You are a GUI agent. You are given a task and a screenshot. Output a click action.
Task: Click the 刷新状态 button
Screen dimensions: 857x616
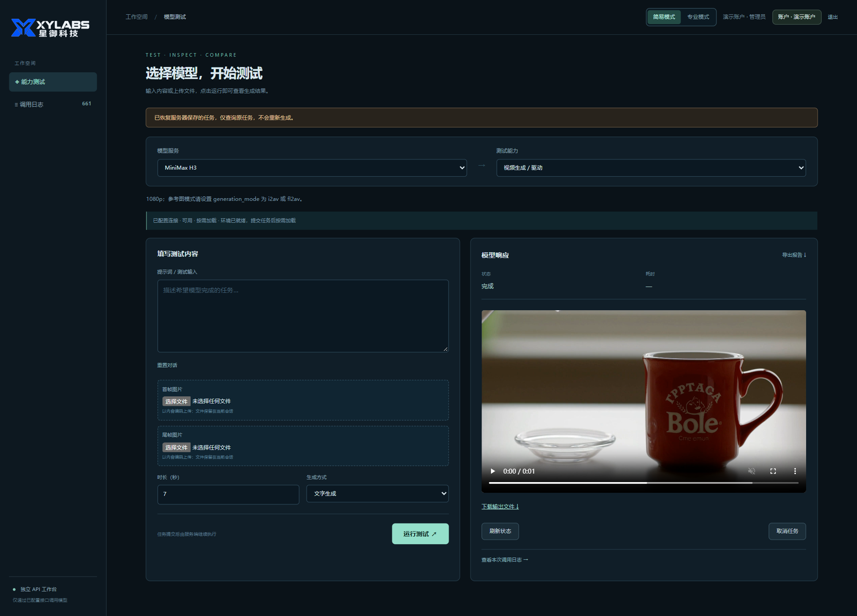pos(500,531)
